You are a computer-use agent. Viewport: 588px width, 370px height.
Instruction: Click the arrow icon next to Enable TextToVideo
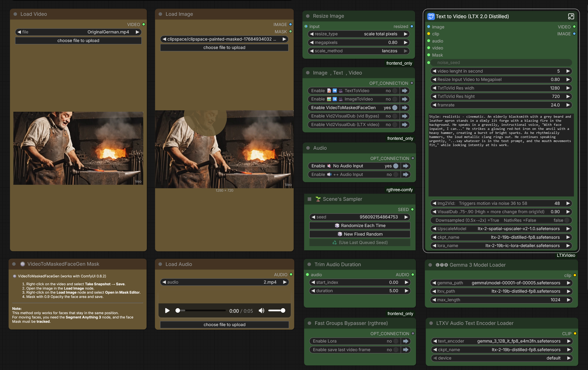405,91
